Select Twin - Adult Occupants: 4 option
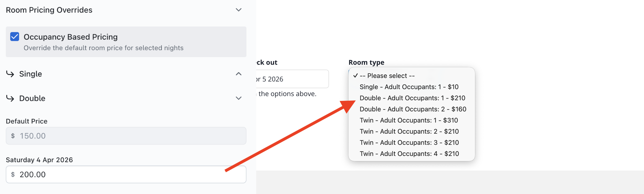Screen dimensions: 644x194 point(409,154)
